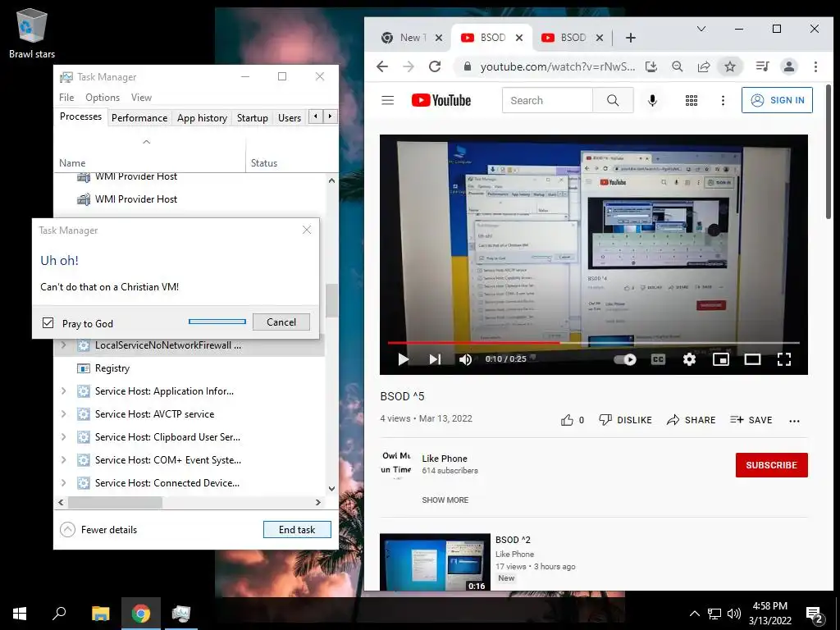Open the View menu in Task Manager
Image resolution: width=840 pixels, height=630 pixels.
click(x=141, y=98)
